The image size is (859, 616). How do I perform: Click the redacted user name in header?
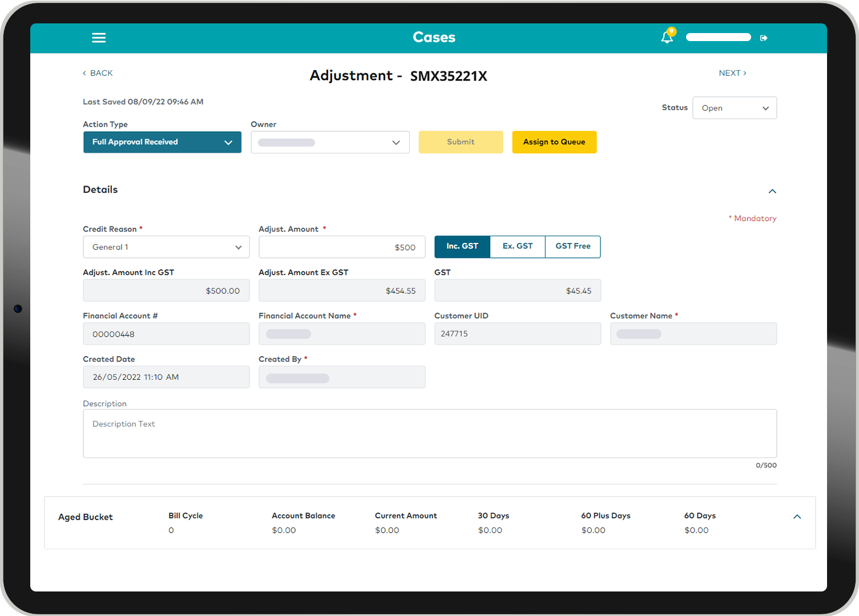tap(718, 37)
